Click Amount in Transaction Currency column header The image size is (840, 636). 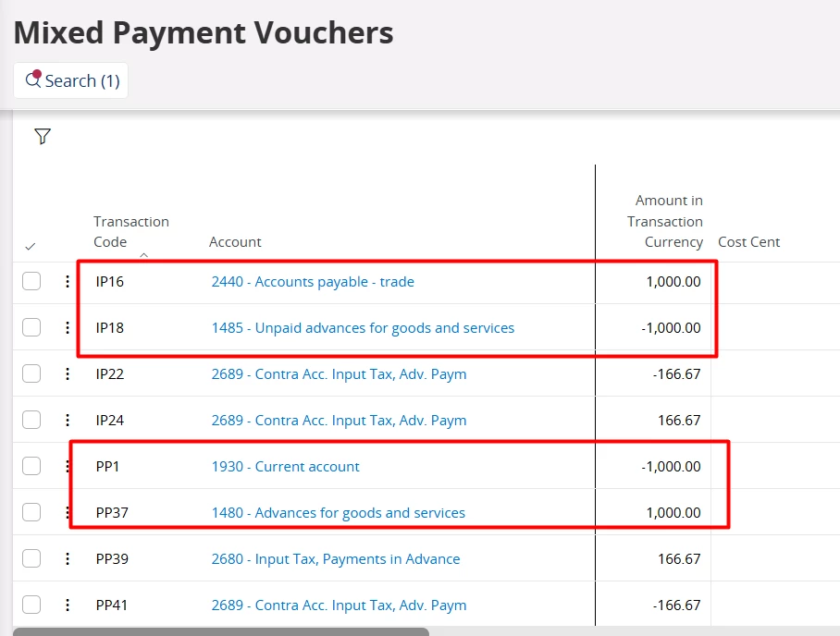point(665,221)
